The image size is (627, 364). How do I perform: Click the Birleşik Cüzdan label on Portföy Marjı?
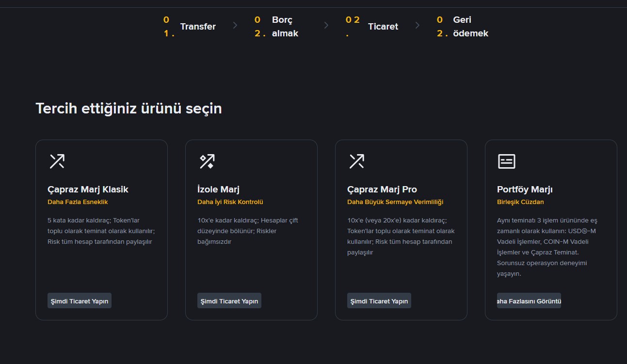click(520, 202)
